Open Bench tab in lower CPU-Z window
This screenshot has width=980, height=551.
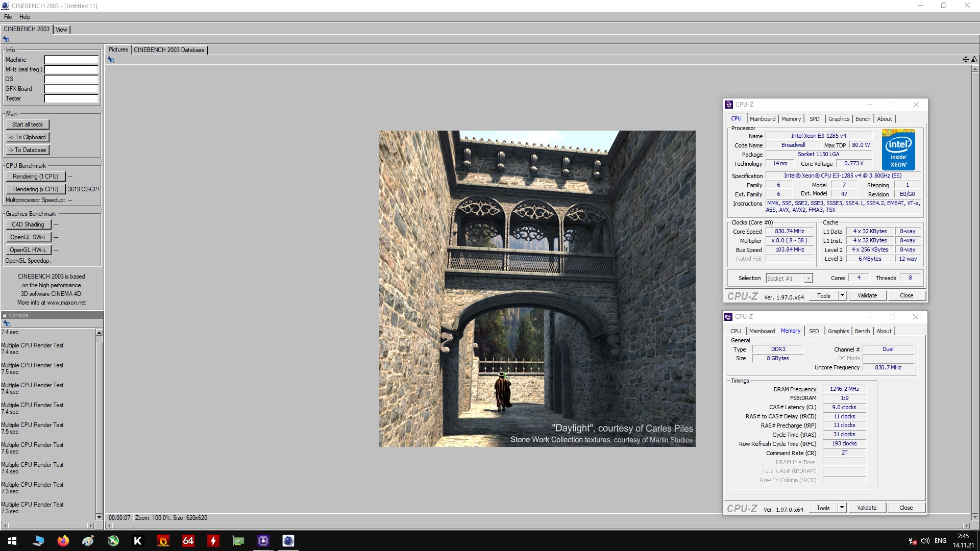point(862,331)
